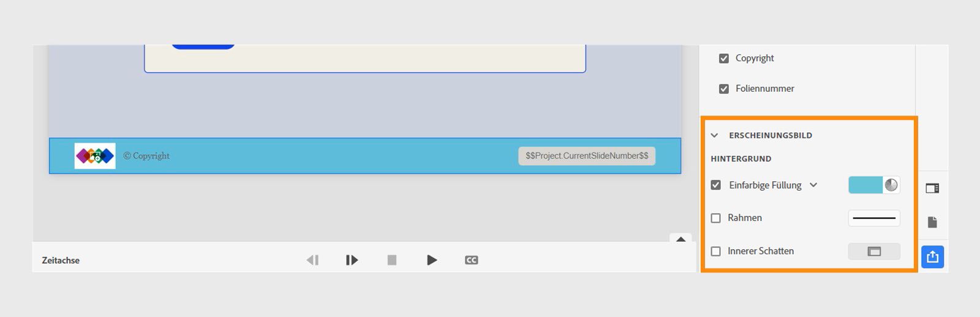This screenshot has height=317, width=980.
Task: Open the blue share/publish icon
Action: pyautogui.click(x=932, y=257)
